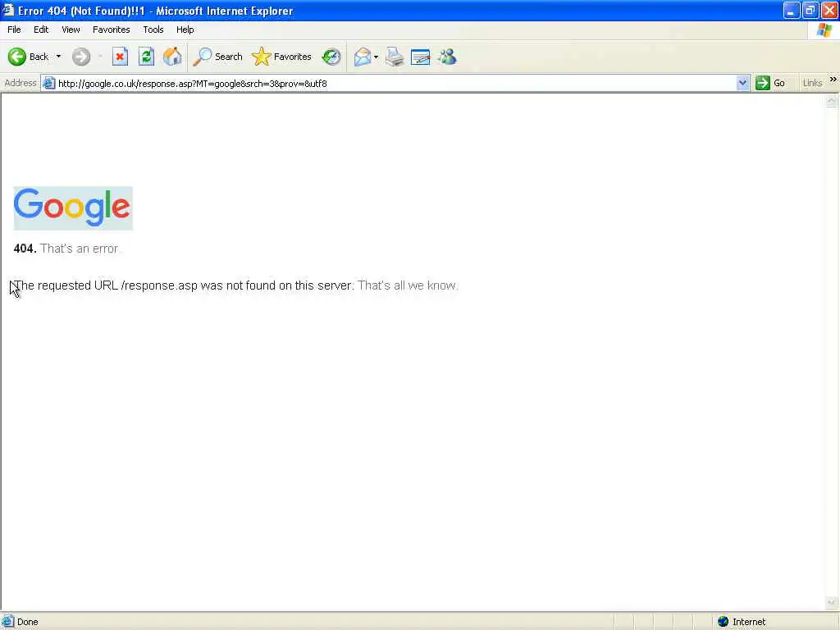Click the green Go button

coord(770,83)
